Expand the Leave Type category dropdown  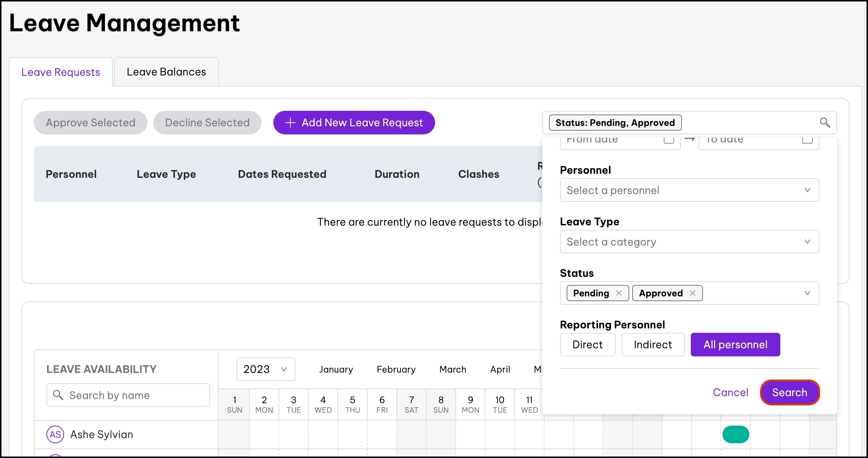pyautogui.click(x=689, y=242)
